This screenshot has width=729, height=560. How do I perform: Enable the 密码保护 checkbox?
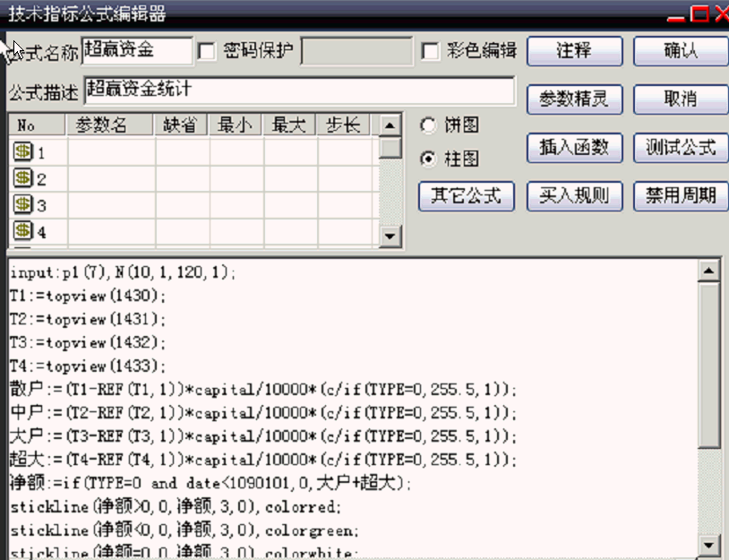[207, 51]
